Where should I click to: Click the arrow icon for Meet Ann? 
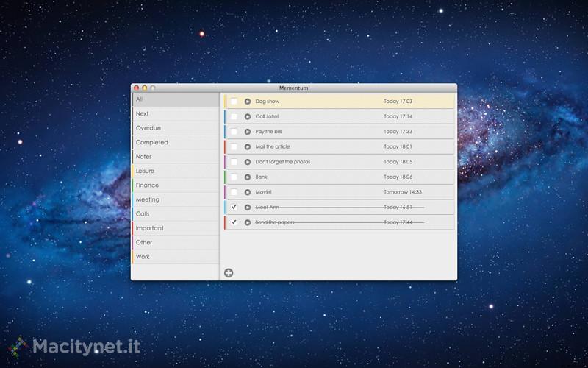[248, 208]
